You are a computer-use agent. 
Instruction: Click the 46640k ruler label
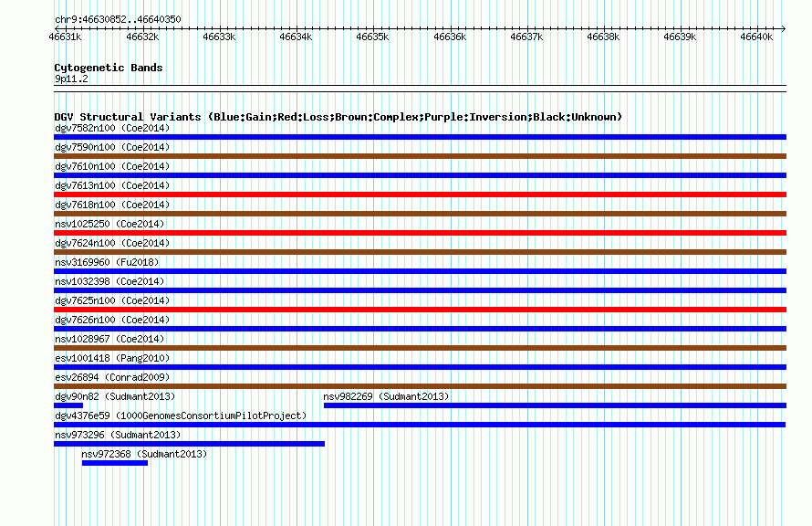(756, 37)
